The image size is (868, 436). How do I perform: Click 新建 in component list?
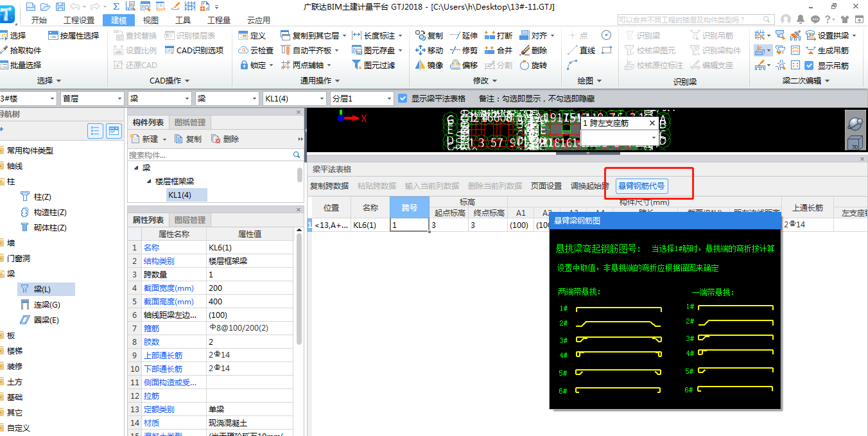tap(145, 139)
